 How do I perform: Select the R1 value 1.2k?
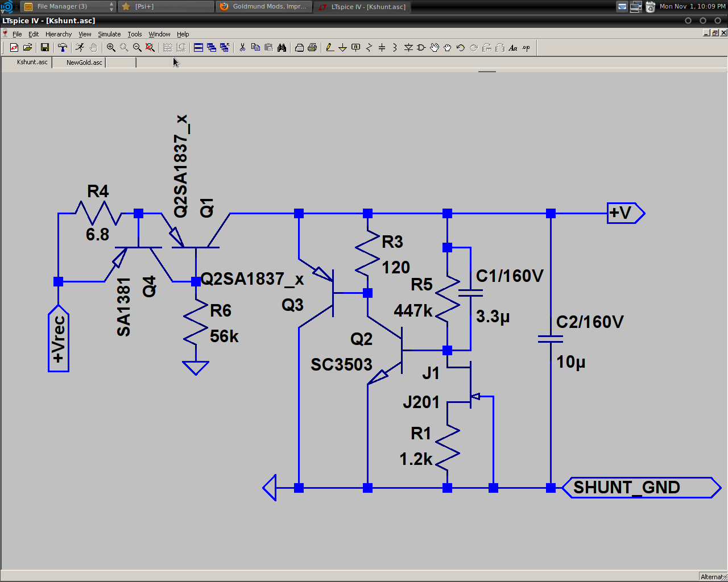tap(416, 459)
